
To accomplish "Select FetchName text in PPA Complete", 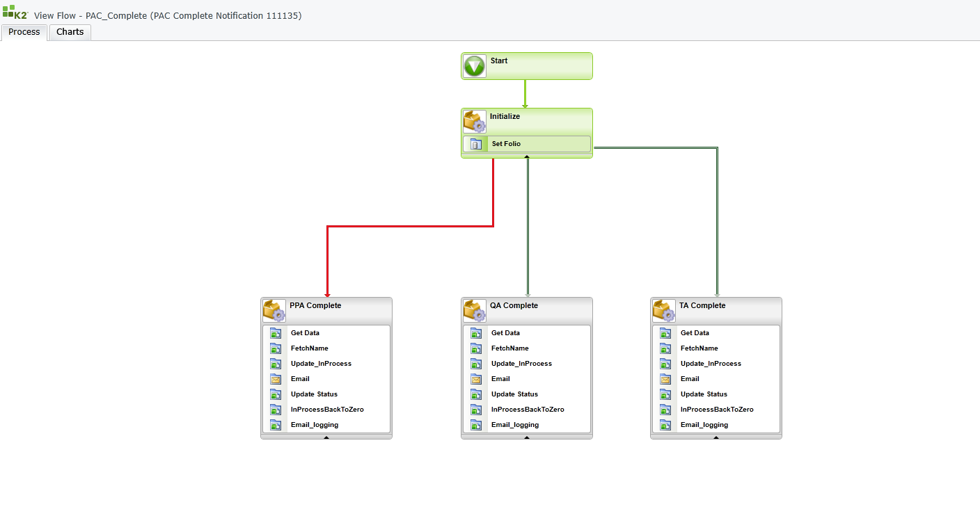I will tap(310, 348).
